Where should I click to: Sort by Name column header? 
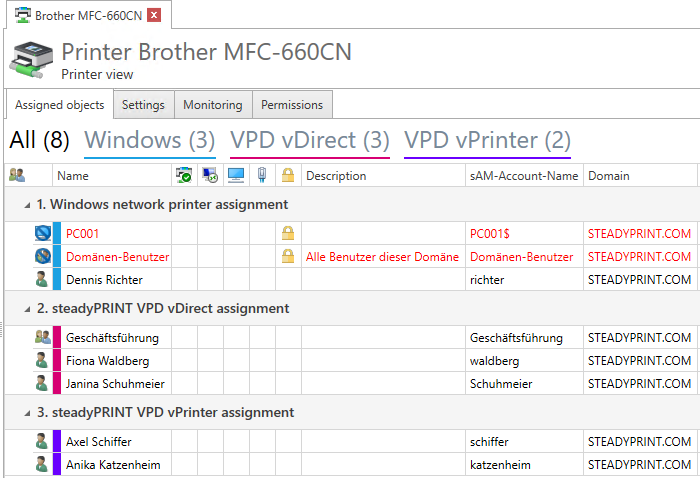112,176
